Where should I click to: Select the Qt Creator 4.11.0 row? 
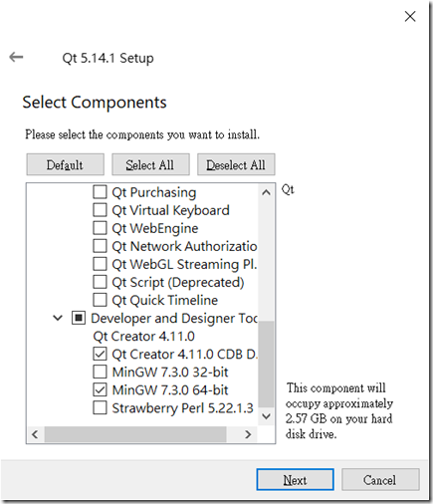tap(143, 336)
